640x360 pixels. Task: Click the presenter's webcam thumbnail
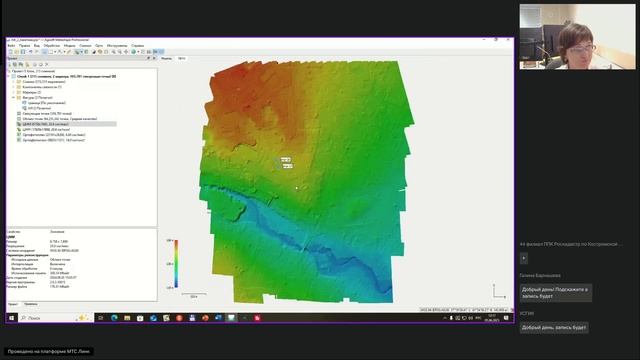coord(578,37)
